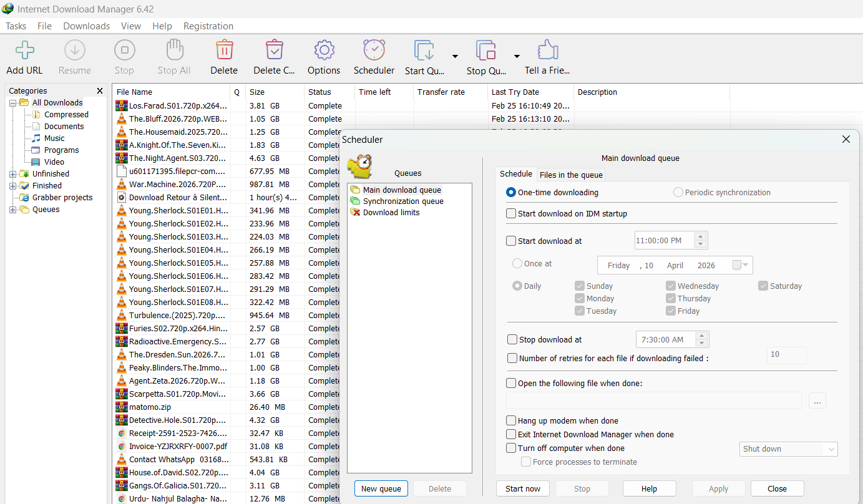The image size is (863, 504).
Task: Click the open-file path input field
Action: [653, 400]
